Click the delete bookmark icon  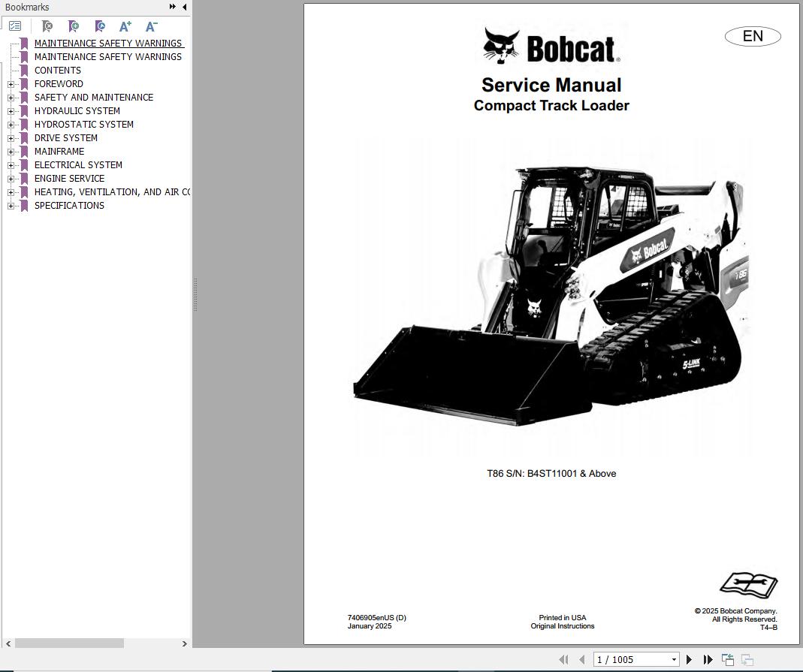click(x=47, y=26)
